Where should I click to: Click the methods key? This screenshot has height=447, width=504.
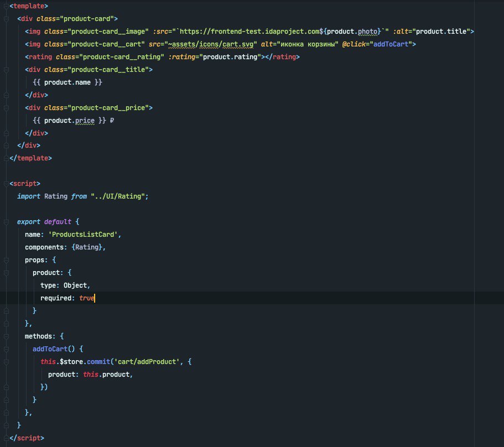(38, 336)
